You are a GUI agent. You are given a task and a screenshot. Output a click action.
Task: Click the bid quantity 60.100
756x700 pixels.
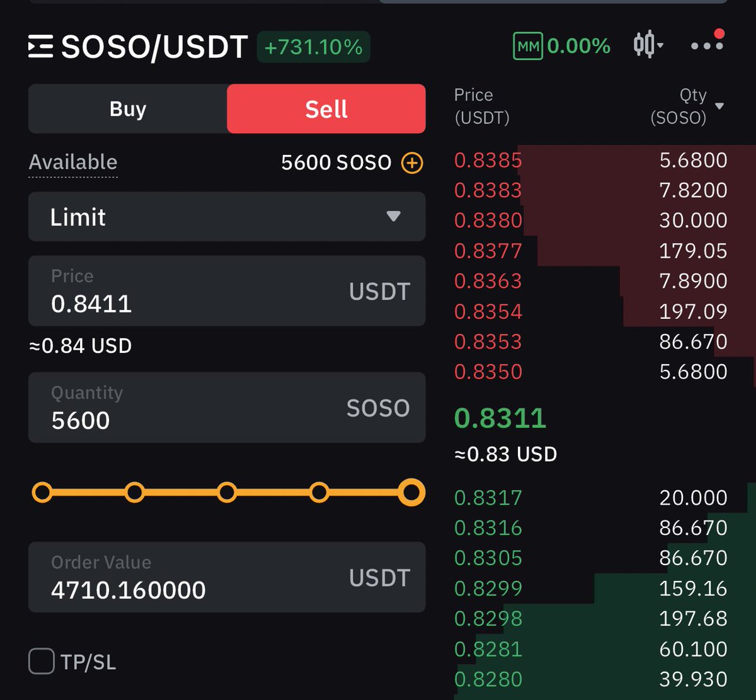(x=694, y=649)
